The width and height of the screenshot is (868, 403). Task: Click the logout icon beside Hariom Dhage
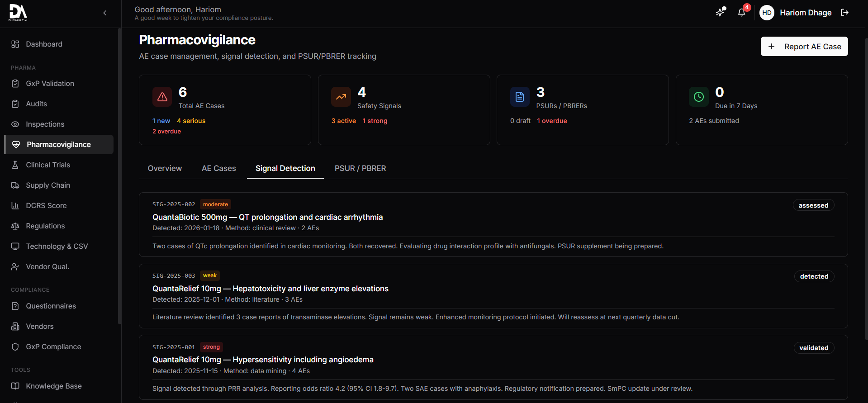click(x=844, y=13)
